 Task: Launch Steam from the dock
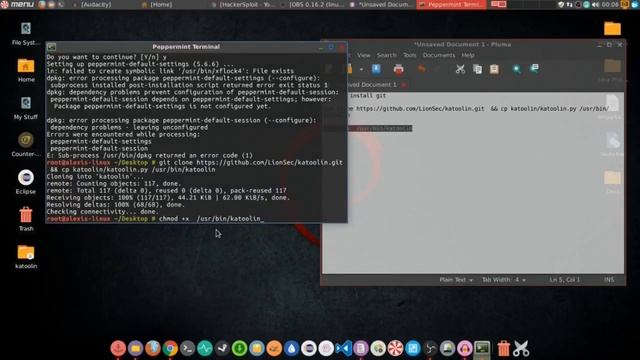222,348
